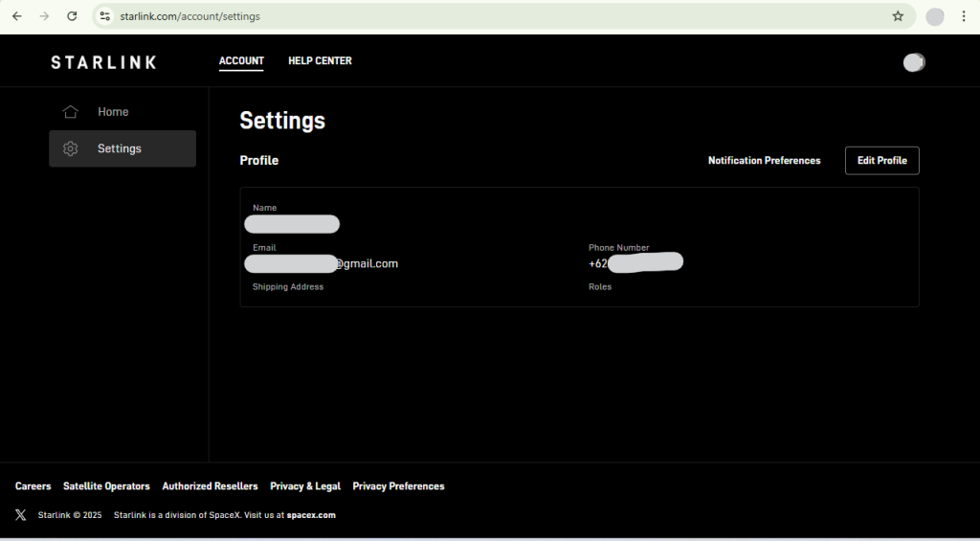Reload the Starlink settings page
The image size is (980, 541).
pyautogui.click(x=72, y=16)
